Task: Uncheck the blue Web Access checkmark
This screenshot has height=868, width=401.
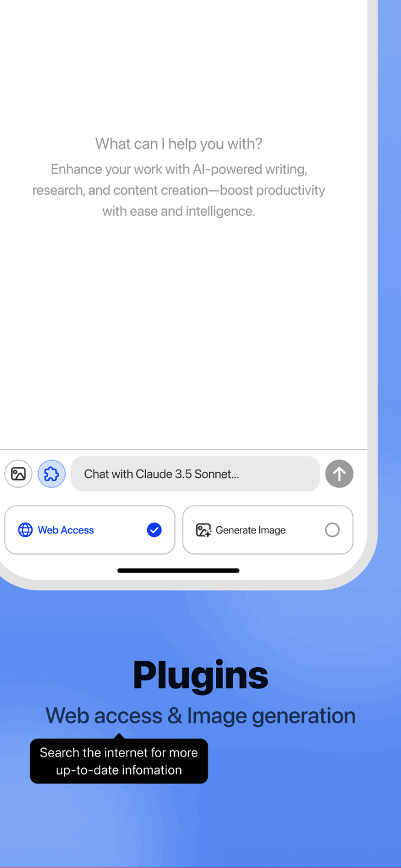Action: 154,530
